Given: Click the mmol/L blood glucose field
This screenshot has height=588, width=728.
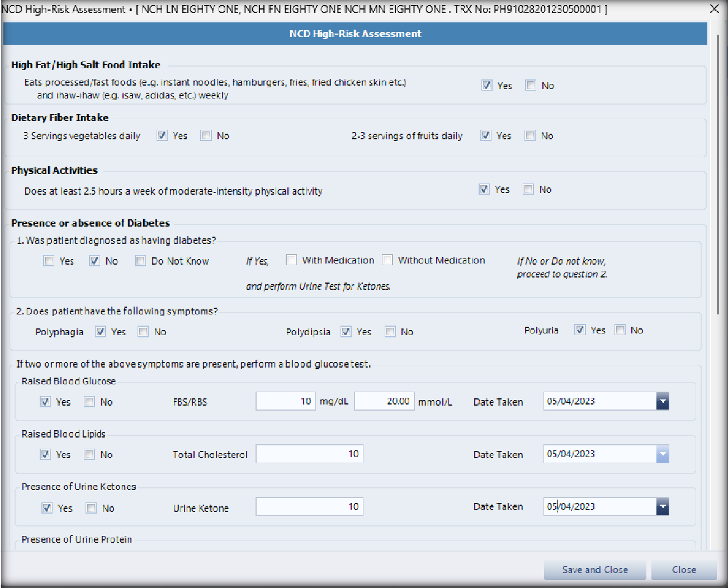Looking at the screenshot, I should [x=384, y=401].
